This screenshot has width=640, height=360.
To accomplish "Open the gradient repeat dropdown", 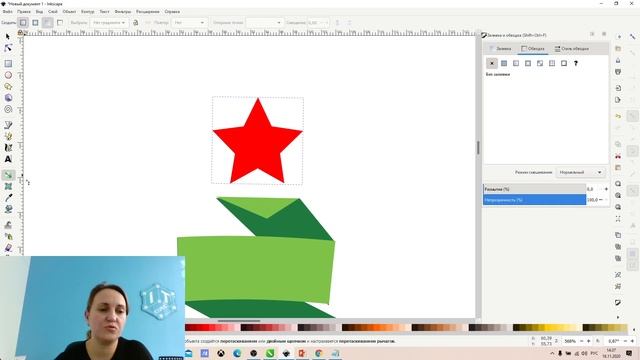I will [189, 22].
